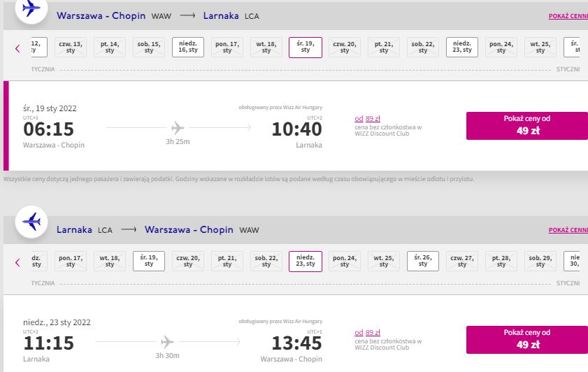Select return date niedz. 23 sty

pos(306,262)
